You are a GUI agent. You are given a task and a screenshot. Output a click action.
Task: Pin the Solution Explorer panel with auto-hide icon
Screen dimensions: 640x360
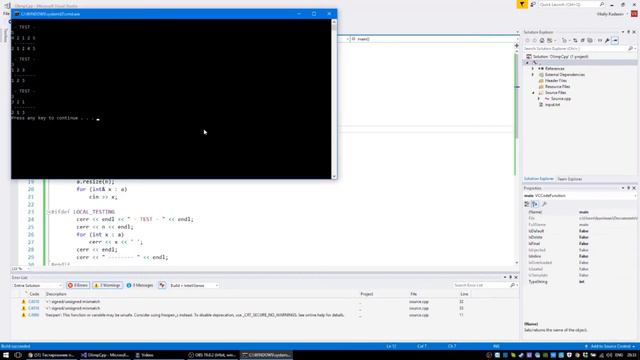629,32
